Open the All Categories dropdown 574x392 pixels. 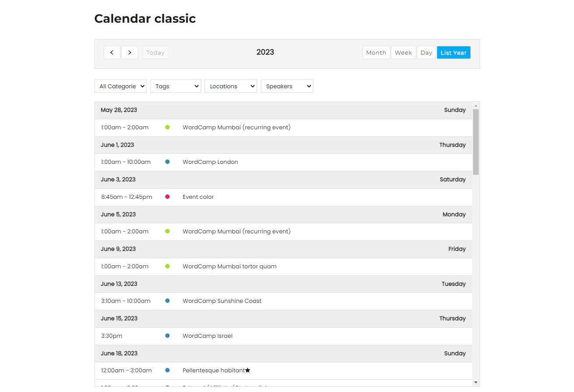click(x=121, y=86)
